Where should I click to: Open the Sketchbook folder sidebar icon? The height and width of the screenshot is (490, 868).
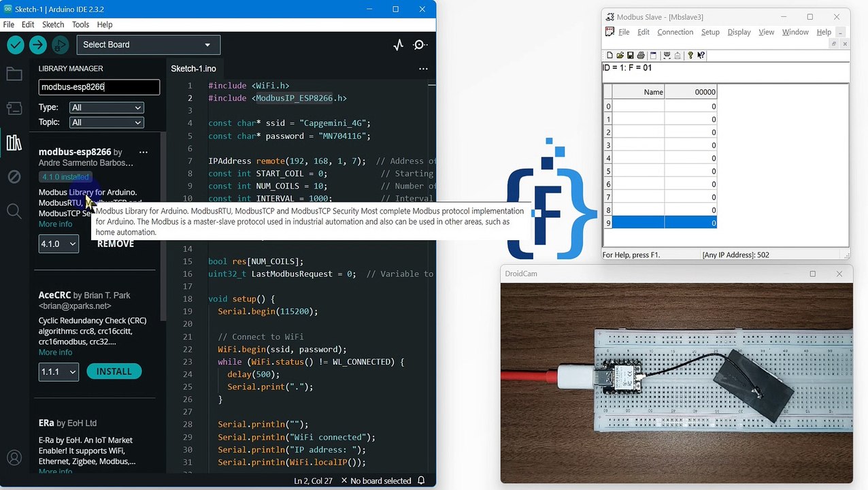tap(14, 73)
